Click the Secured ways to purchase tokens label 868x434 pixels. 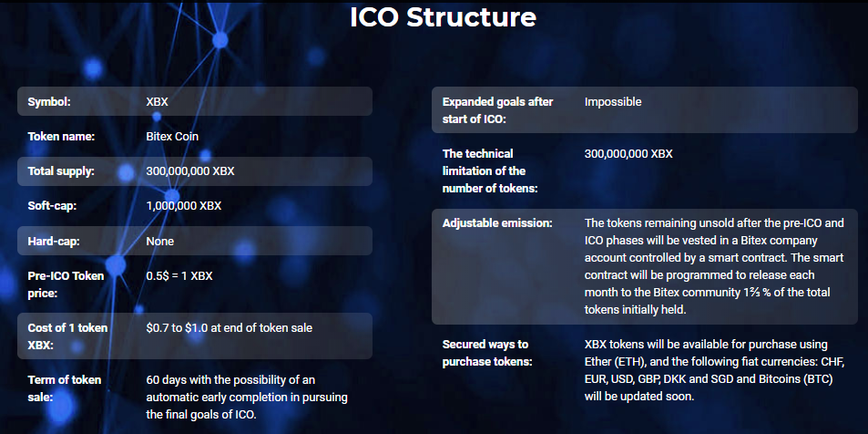point(486,353)
